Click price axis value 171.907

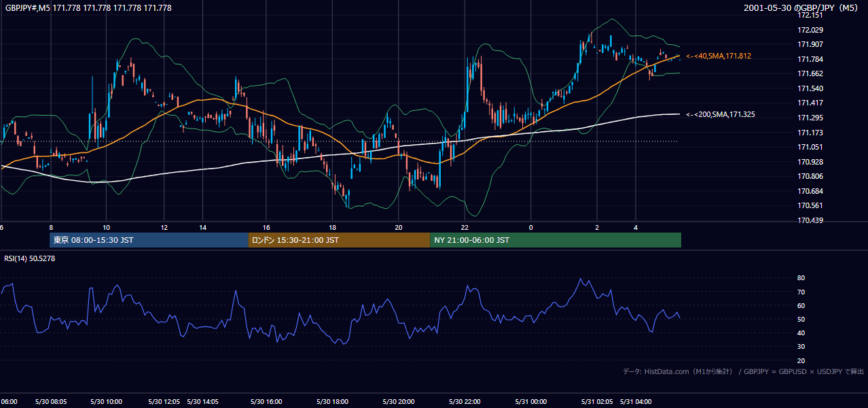(810, 44)
